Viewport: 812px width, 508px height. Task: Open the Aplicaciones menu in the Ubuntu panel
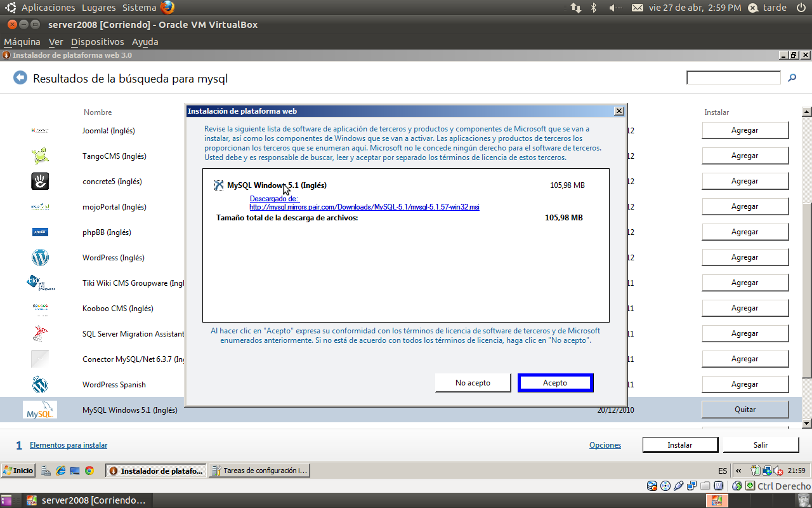click(48, 8)
